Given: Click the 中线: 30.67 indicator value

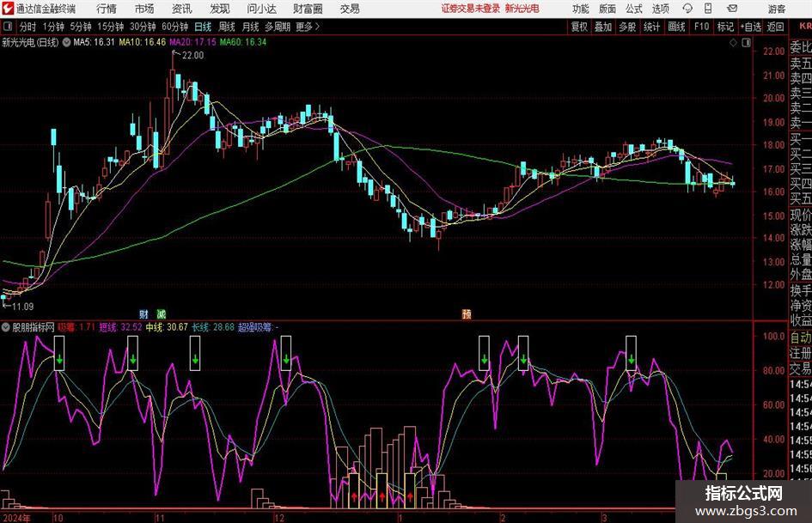Looking at the screenshot, I should coord(166,327).
